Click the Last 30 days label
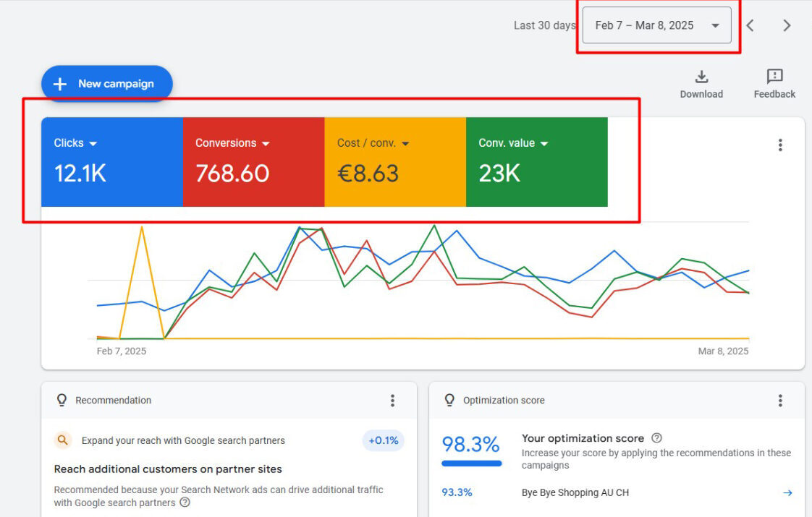Screen dimensions: 812x517 544,25
